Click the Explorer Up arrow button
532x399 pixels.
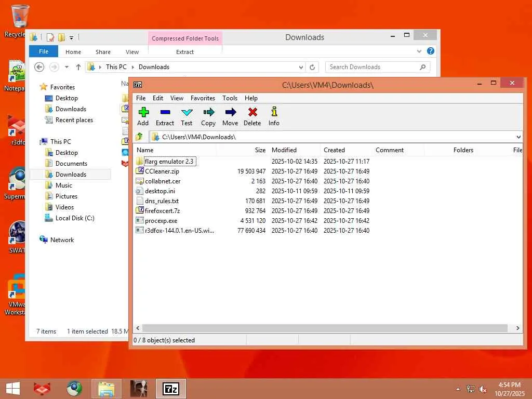78,67
